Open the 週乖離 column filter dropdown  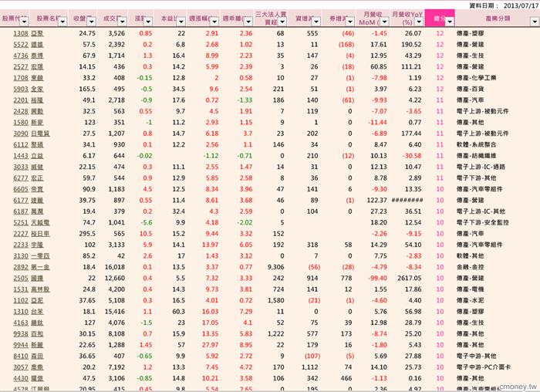point(248,22)
